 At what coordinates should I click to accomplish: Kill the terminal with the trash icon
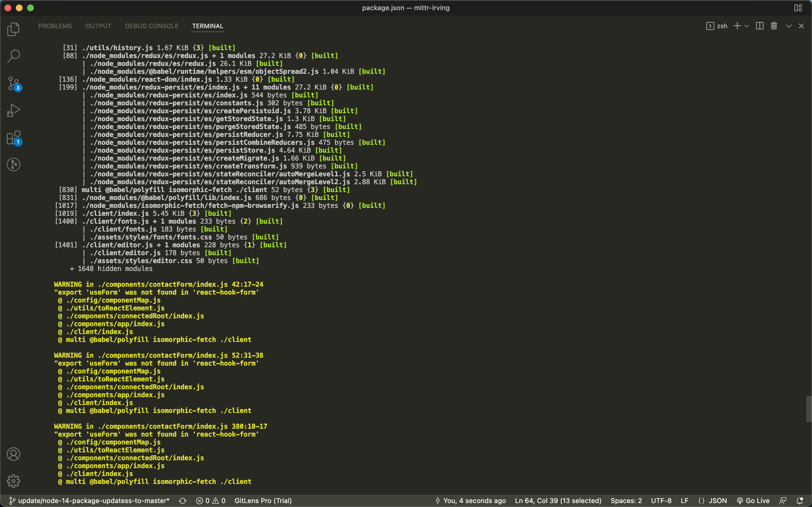774,26
